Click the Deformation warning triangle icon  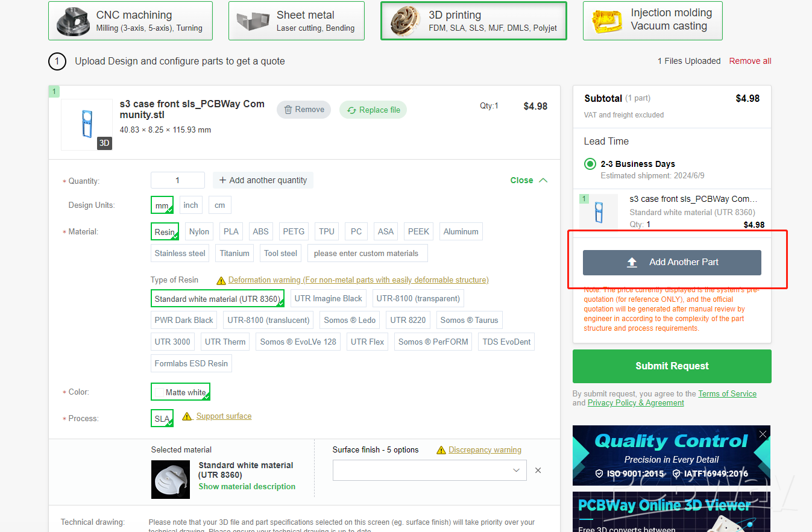(x=221, y=280)
